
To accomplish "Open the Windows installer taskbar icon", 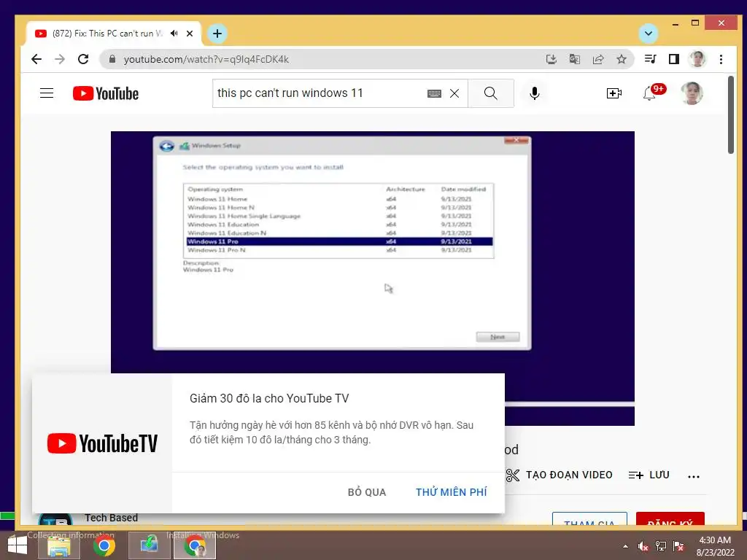I will 149,545.
